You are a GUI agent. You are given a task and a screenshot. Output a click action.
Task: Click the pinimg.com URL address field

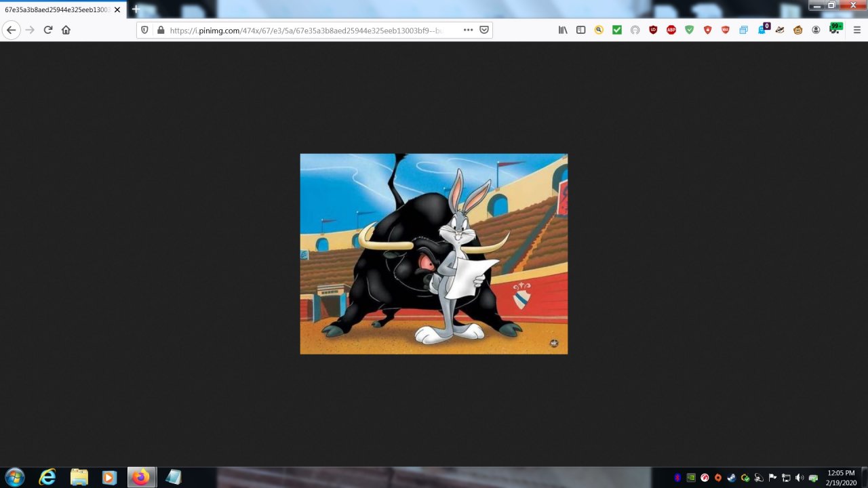[x=305, y=30]
